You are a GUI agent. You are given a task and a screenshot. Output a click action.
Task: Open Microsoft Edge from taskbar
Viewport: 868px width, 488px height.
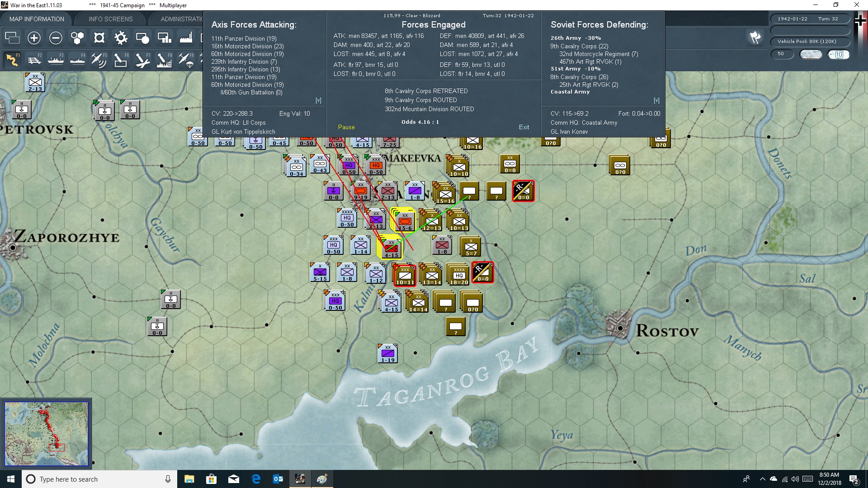[256, 479]
